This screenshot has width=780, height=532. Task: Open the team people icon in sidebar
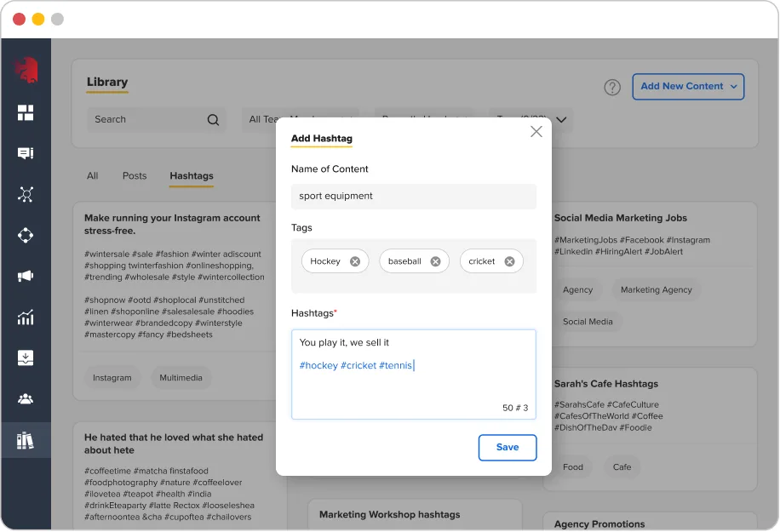click(26, 398)
